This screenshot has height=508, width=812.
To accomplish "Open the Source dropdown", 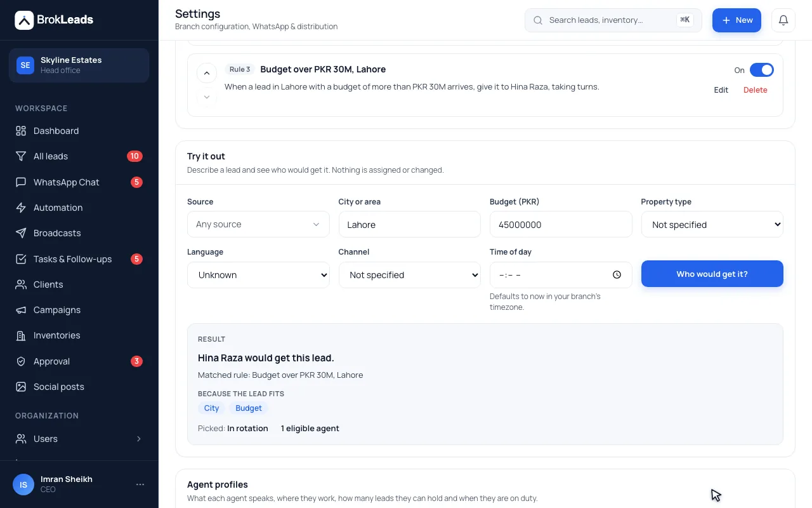I will coord(258,224).
